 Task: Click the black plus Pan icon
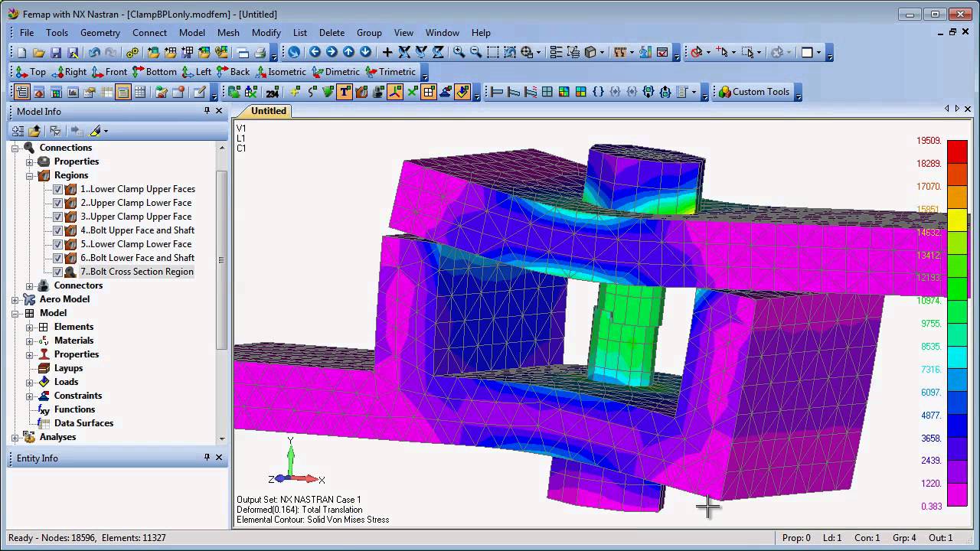[x=387, y=52]
